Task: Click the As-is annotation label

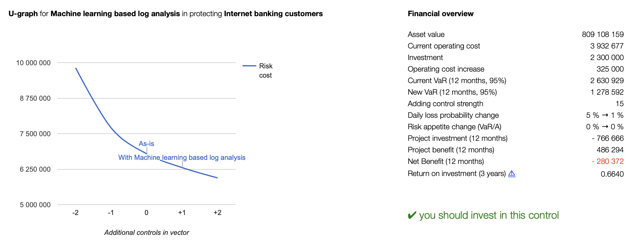Action: click(x=146, y=144)
